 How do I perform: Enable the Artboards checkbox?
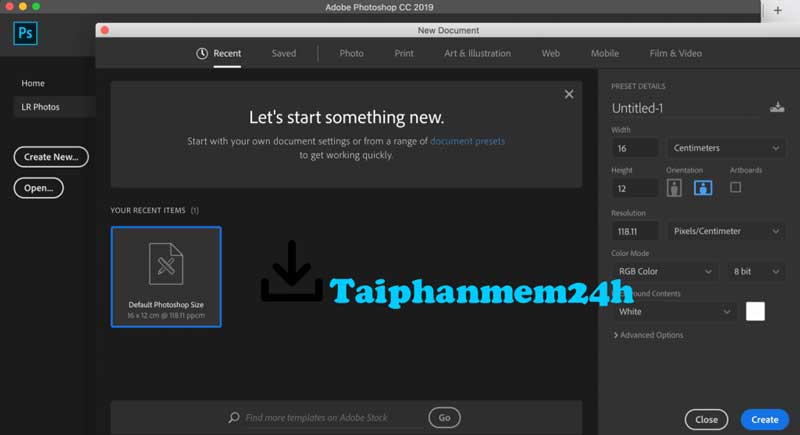click(735, 187)
